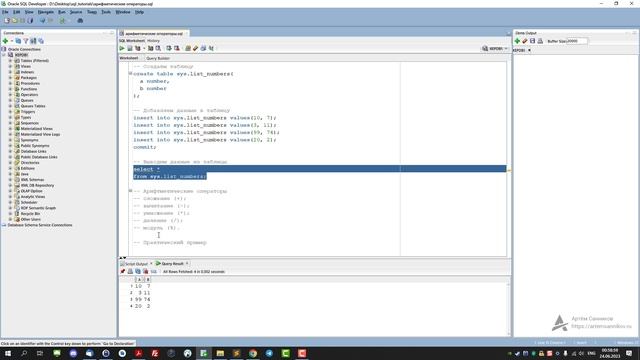Open the connection selector dropdown in worksheet toolbar
This screenshot has width=640, height=360.
pos(495,49)
